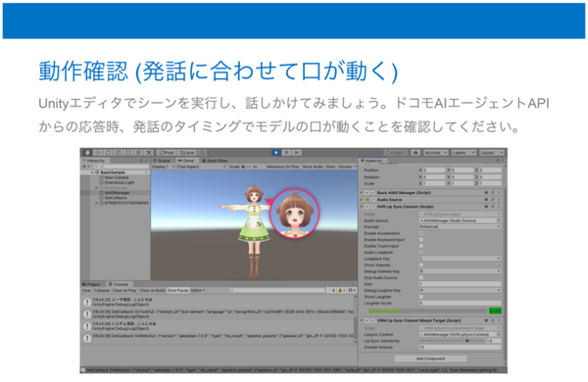
Task: Expand the Audio Source component
Action: 362,200
